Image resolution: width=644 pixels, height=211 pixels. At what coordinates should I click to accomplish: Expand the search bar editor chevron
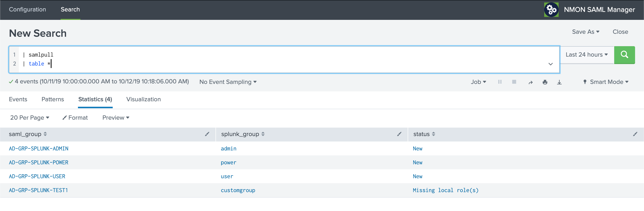click(x=550, y=64)
